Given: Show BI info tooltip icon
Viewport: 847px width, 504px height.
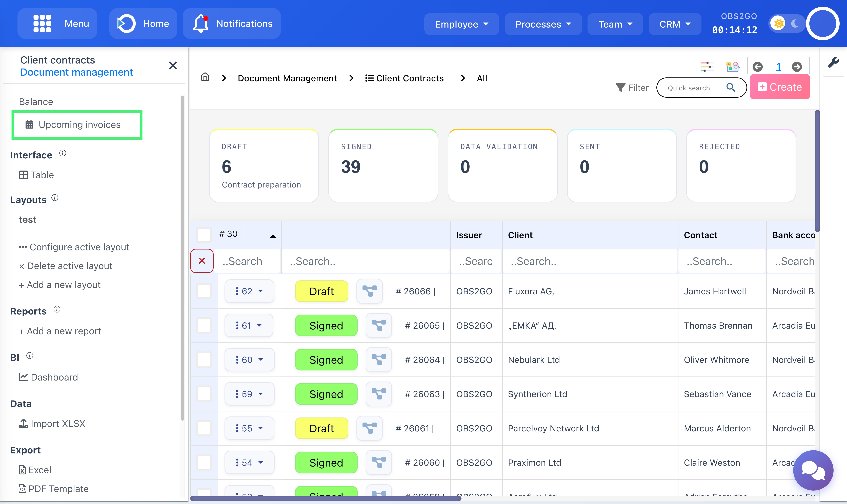Looking at the screenshot, I should [30, 356].
